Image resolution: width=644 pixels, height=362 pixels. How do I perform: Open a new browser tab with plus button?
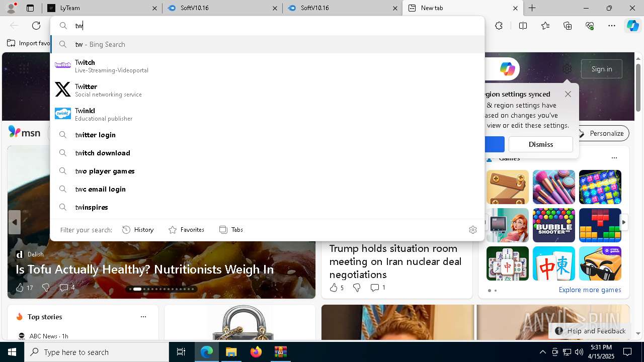point(532,8)
